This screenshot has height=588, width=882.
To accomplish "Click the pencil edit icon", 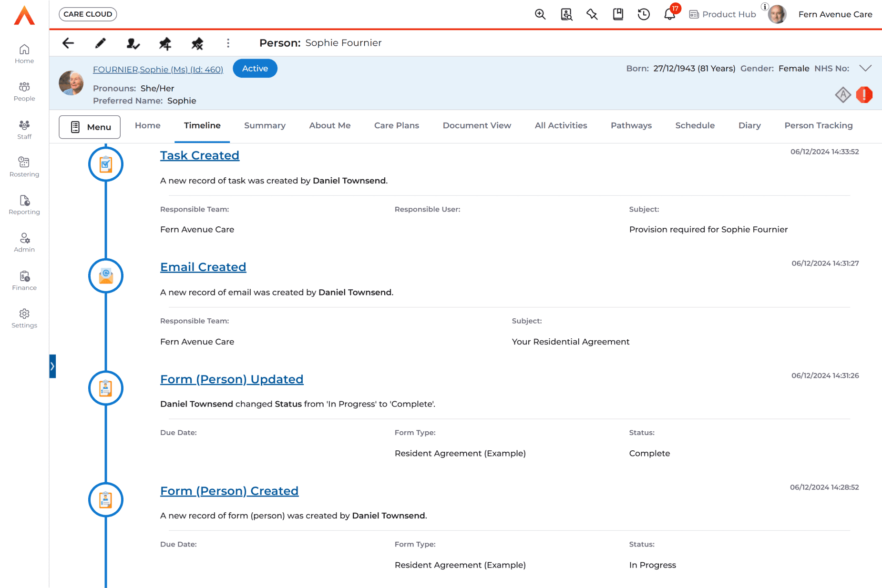I will (x=100, y=43).
